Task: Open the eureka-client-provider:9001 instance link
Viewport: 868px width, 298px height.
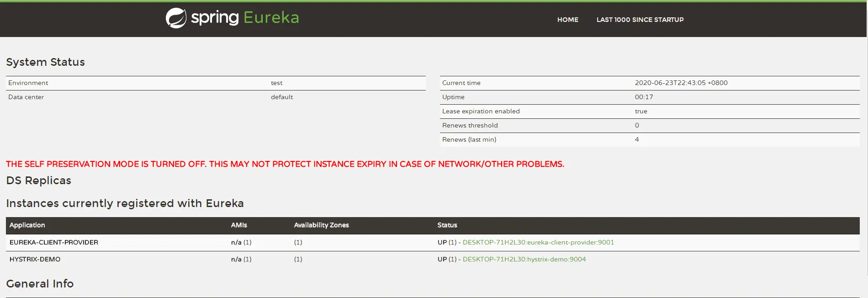Action: tap(538, 242)
